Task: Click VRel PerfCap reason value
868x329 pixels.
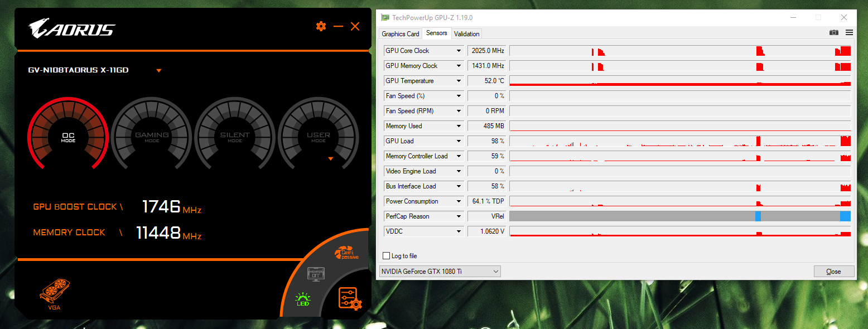Action: pyautogui.click(x=487, y=216)
